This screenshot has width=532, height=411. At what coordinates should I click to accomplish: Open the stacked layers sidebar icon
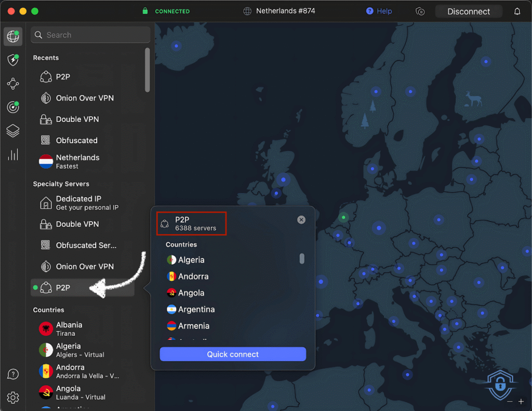13,131
